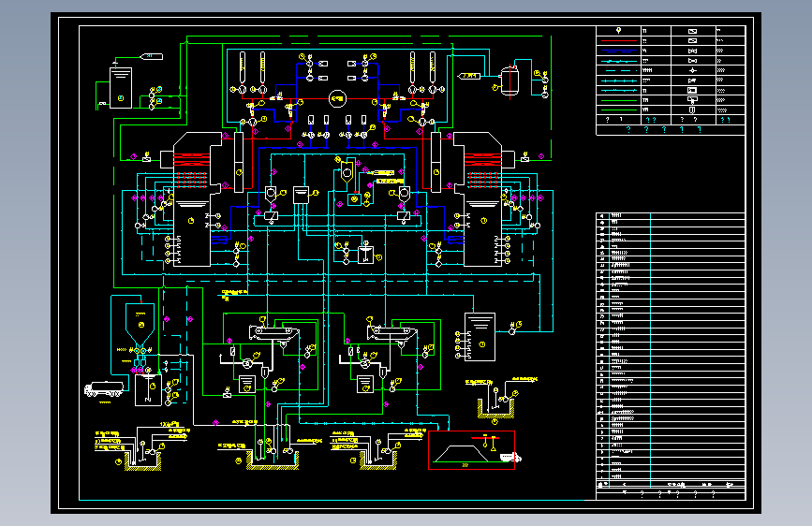Pick the dark blue line sample in legend
This screenshot has width=812, height=526.
click(x=619, y=51)
